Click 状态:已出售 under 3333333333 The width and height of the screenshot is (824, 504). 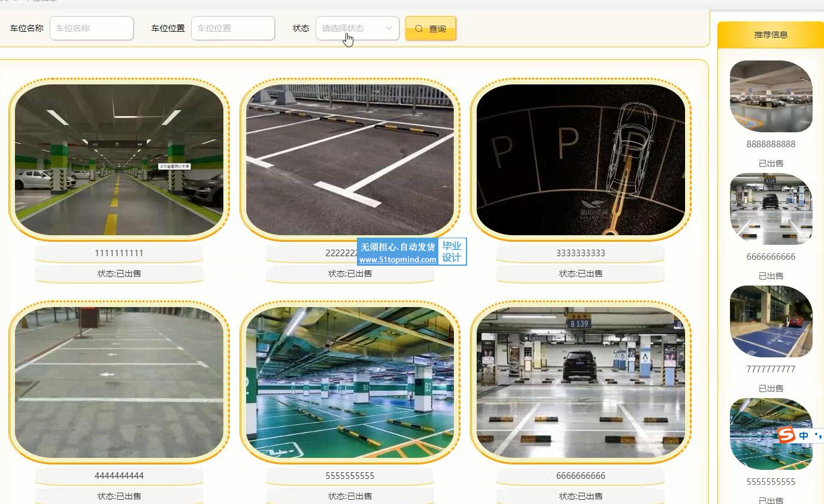581,274
